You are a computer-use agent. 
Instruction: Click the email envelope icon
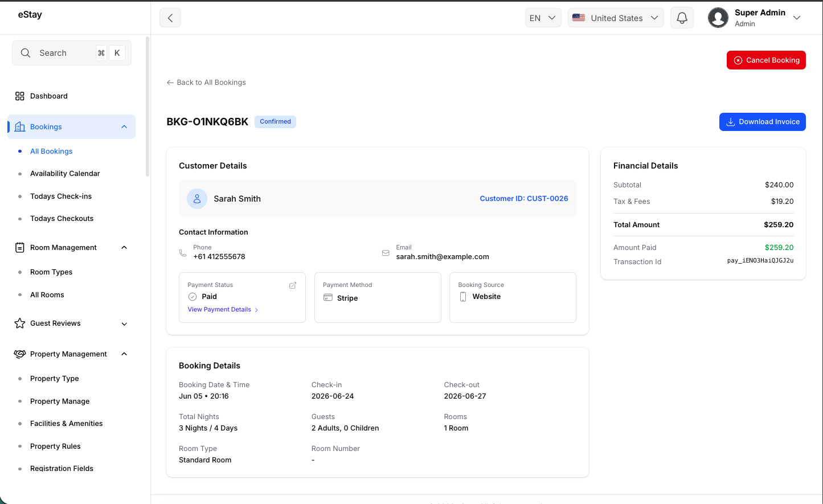point(386,253)
